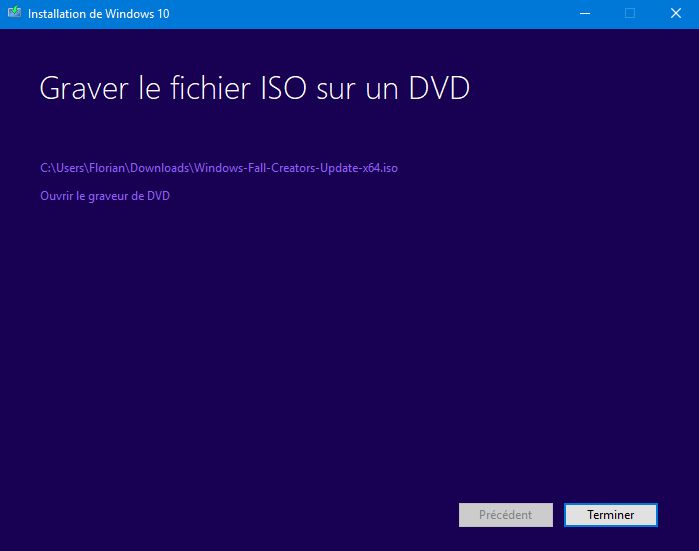
Task: Click the greyed-out Précédent button
Action: 506,515
